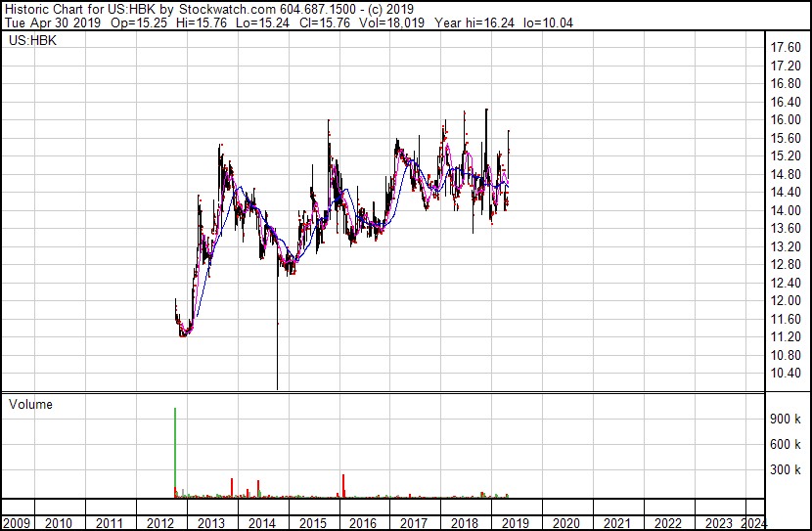Click the 15.20 price axis label
Viewport: 812px width, 531px height.
pyautogui.click(x=786, y=156)
